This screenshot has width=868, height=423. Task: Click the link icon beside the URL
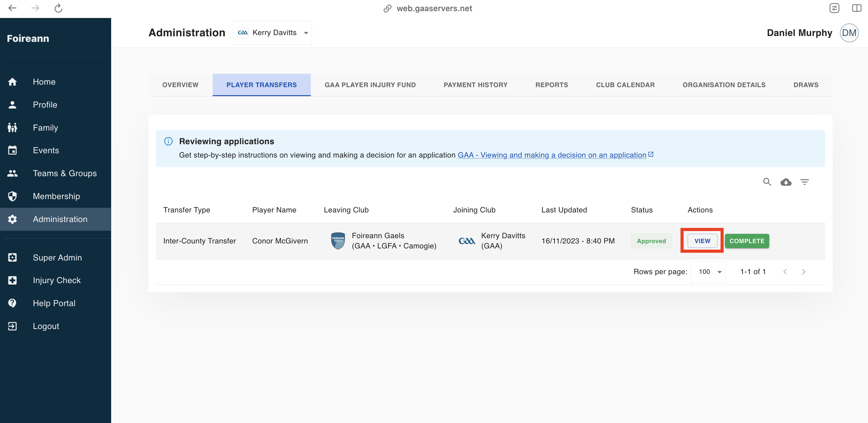(x=387, y=8)
